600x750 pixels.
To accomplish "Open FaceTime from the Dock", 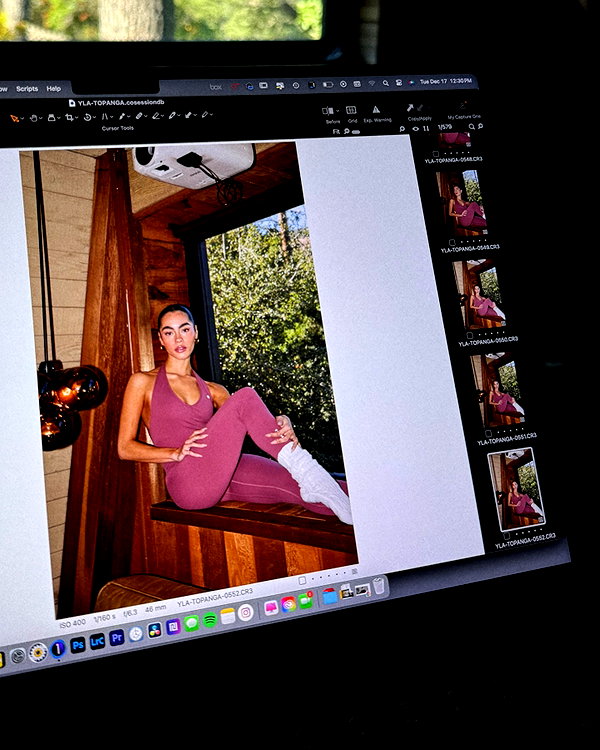I will click(x=305, y=601).
